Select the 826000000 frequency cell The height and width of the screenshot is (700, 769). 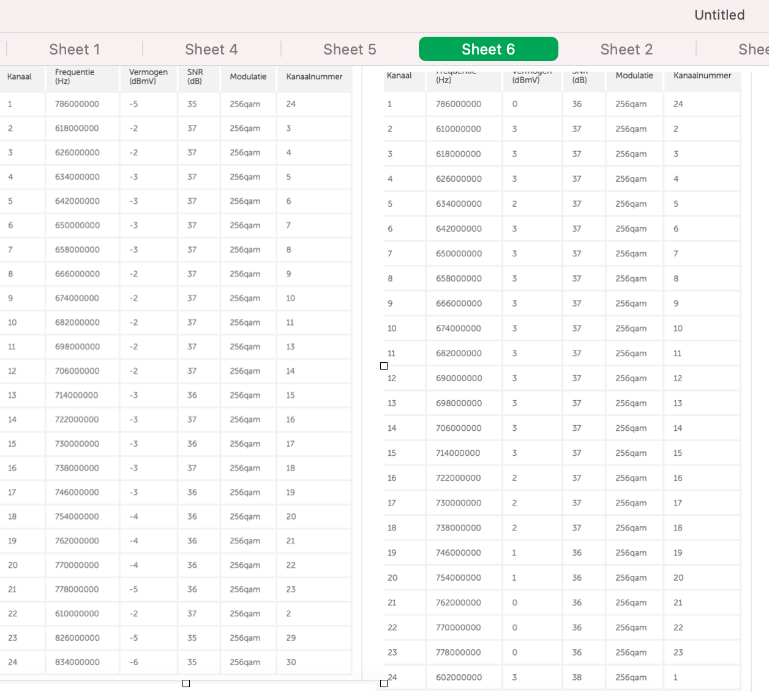pyautogui.click(x=77, y=638)
